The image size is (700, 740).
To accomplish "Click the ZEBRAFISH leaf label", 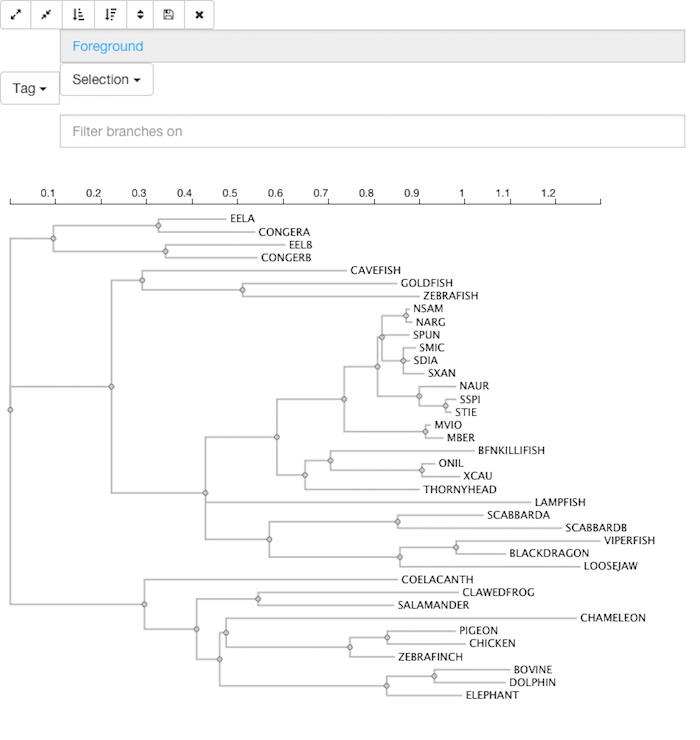I will (450, 296).
